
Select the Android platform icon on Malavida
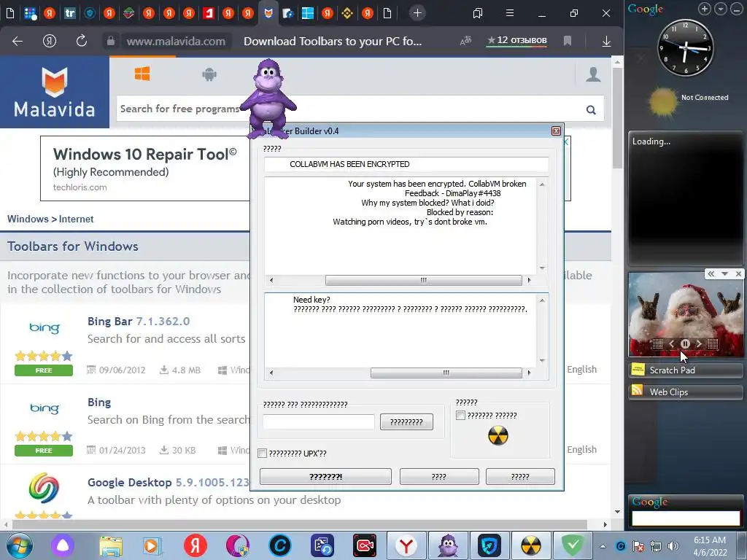(x=209, y=74)
